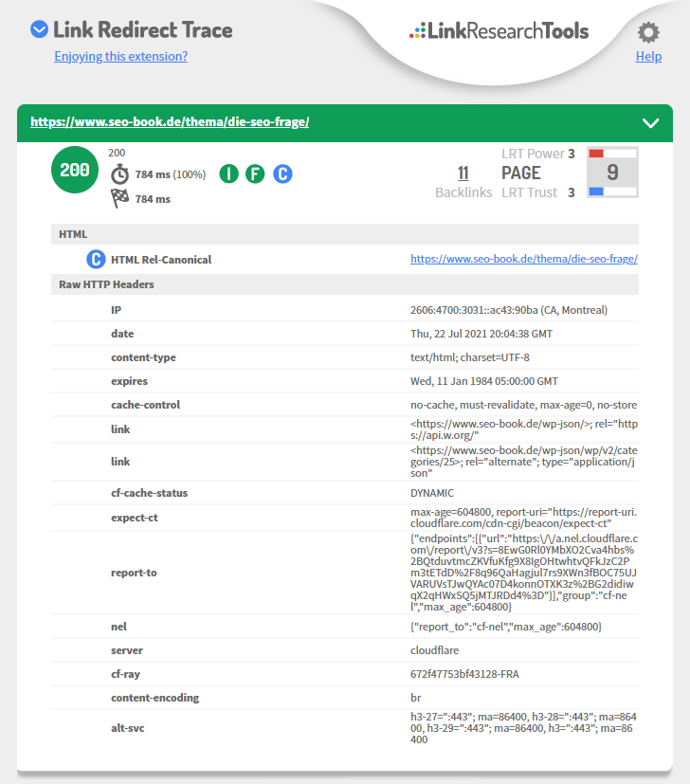Open the Help link
The image size is (690, 784).
648,57
